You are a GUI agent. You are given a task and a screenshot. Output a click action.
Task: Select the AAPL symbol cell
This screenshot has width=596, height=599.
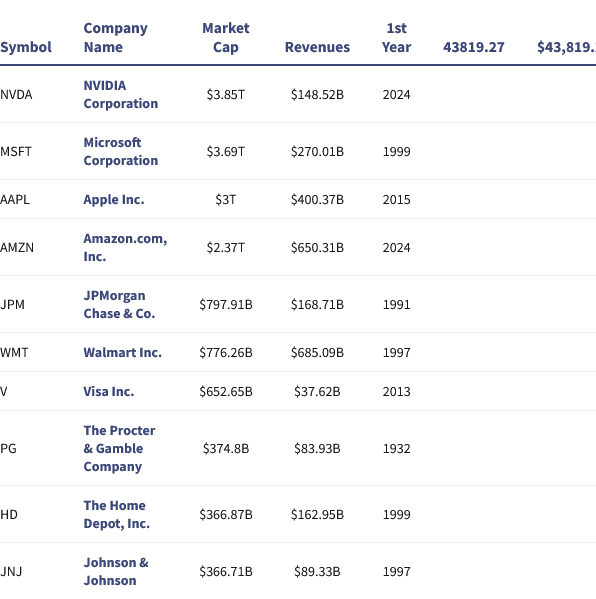15,199
